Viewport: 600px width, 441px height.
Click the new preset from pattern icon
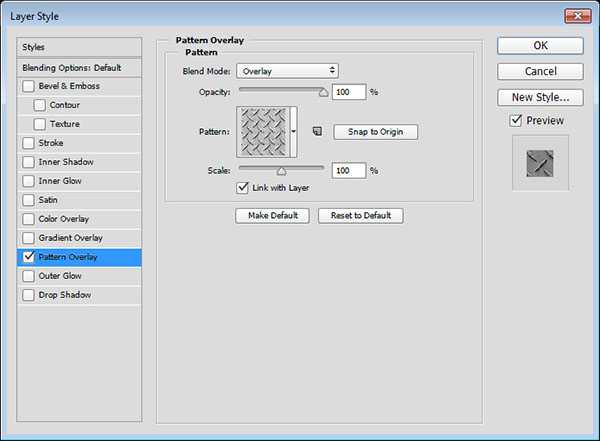point(315,131)
